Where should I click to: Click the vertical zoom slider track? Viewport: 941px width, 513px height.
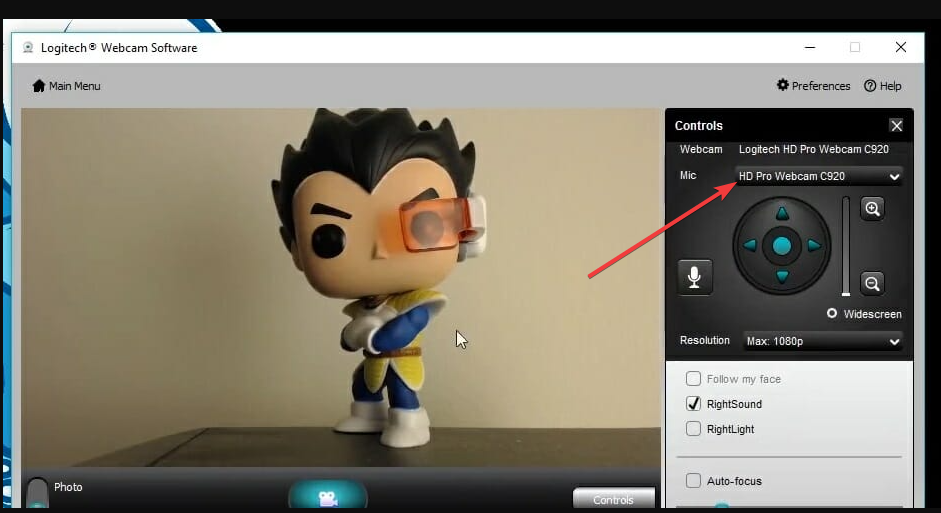coord(846,246)
